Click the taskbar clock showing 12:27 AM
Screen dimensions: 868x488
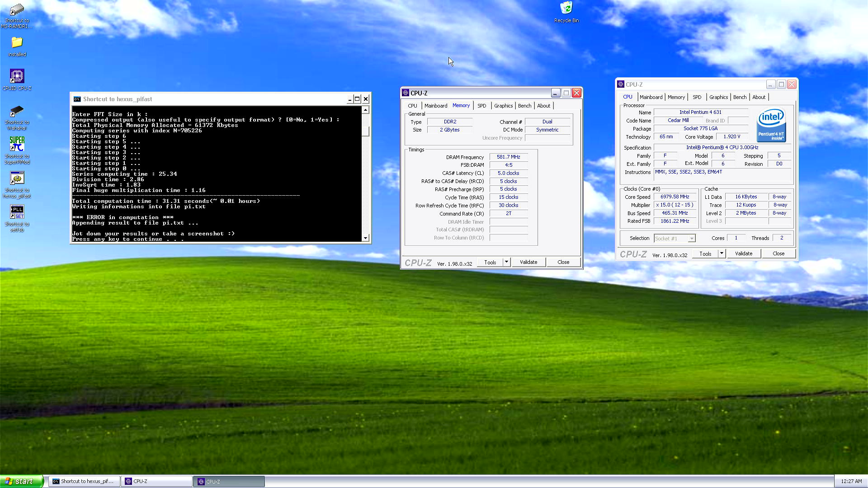(851, 481)
